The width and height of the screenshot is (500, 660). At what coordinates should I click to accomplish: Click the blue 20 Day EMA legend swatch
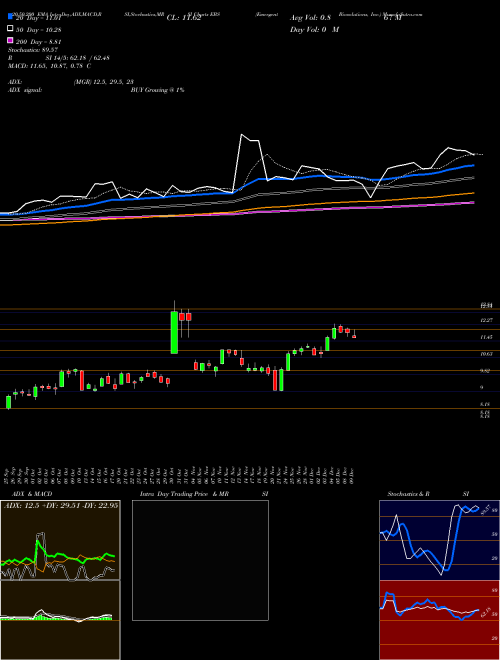click(x=10, y=18)
